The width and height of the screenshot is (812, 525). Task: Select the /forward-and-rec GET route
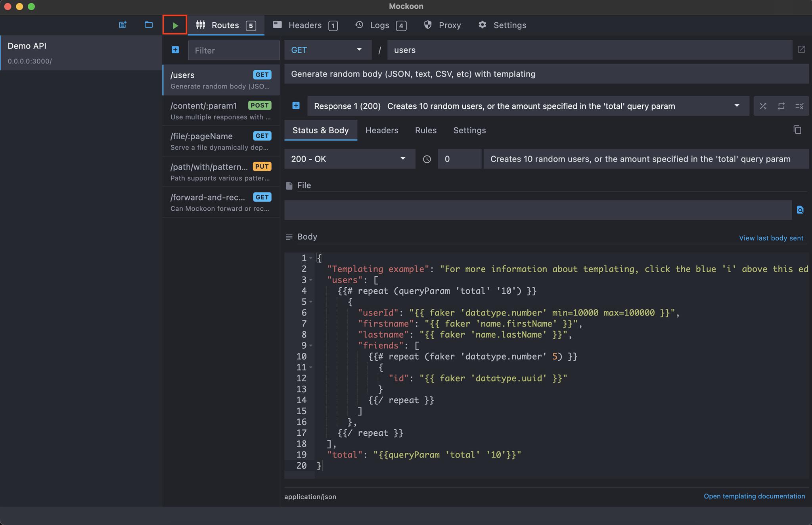[x=221, y=202]
